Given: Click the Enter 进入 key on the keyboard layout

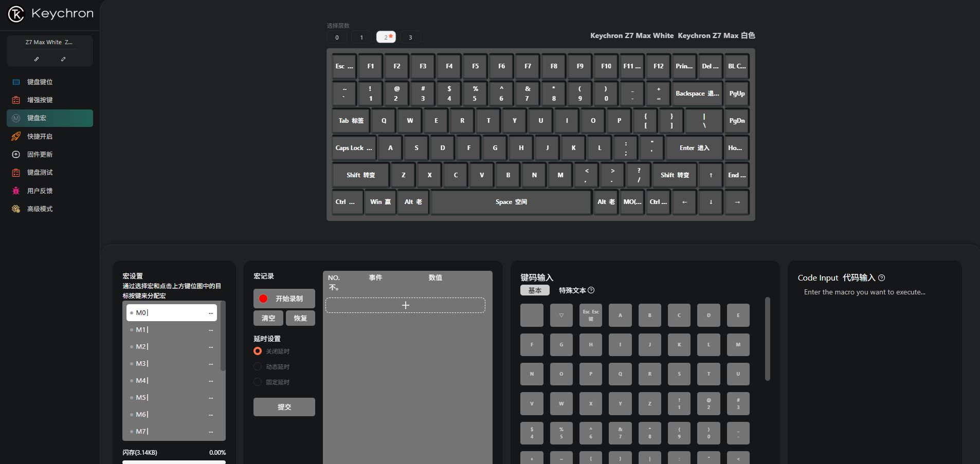Looking at the screenshot, I should click(694, 148).
